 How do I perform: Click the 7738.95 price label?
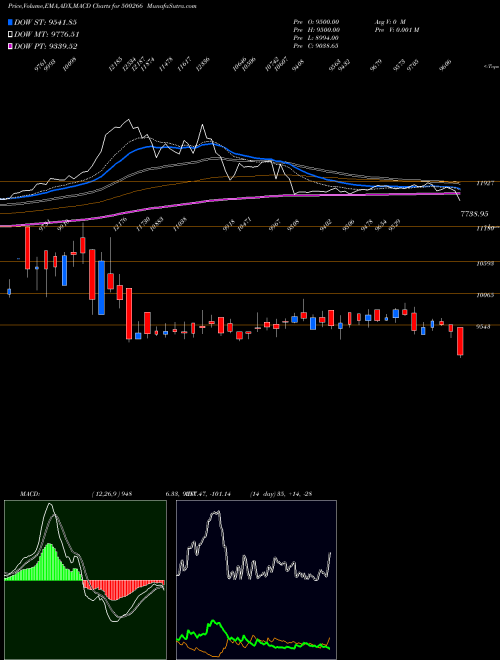click(474, 214)
